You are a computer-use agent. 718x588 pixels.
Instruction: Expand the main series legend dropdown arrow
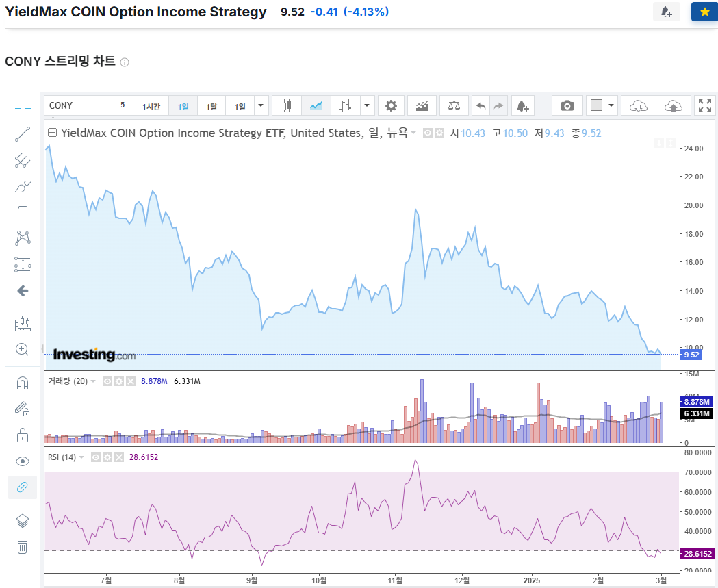(x=413, y=133)
